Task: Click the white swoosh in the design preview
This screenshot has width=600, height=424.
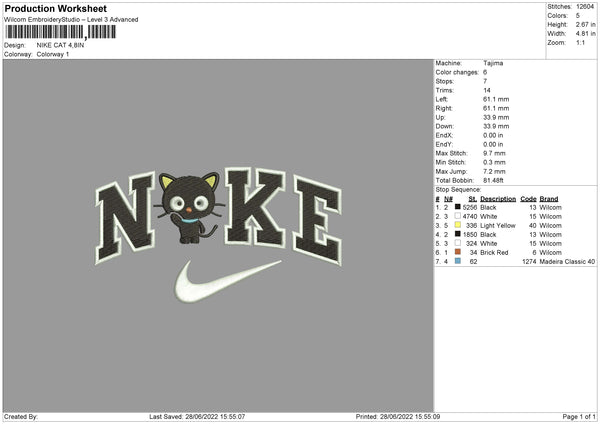Action: click(x=226, y=282)
